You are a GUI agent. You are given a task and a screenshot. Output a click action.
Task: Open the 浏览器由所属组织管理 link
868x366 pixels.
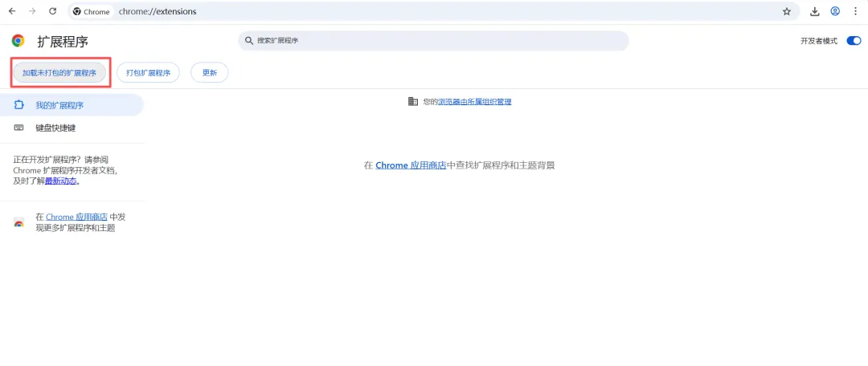[475, 102]
